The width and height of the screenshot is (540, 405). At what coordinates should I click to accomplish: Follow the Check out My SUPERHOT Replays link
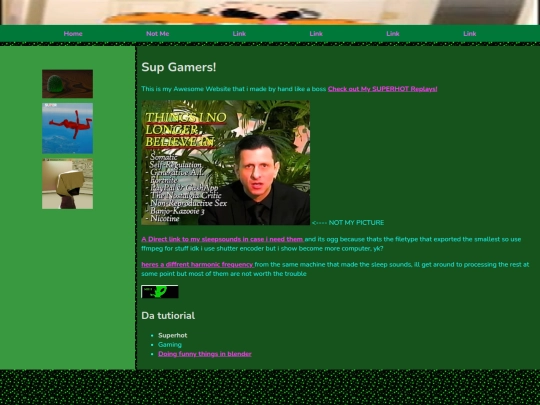coord(382,89)
